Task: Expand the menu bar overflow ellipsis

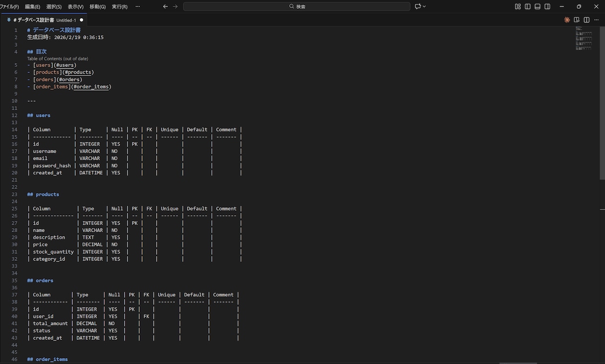Action: point(137,6)
